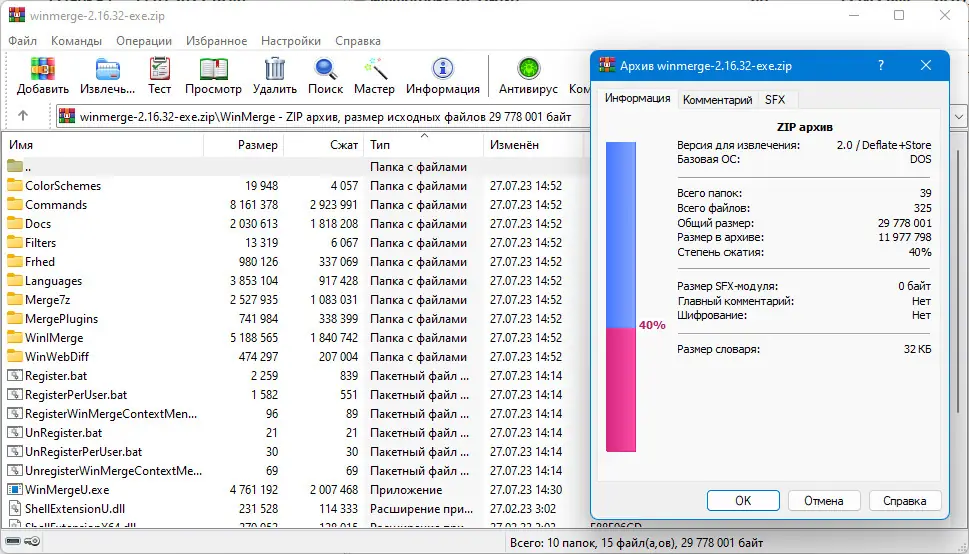Image resolution: width=969 pixels, height=554 pixels.
Task: Click the ShellExtensionU.dll file icon
Action: tap(14, 509)
